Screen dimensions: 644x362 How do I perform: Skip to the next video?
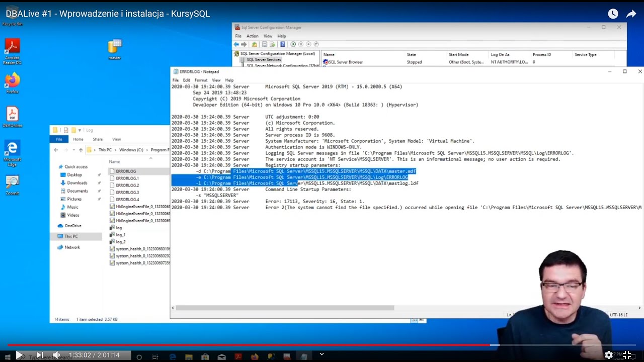point(39,355)
